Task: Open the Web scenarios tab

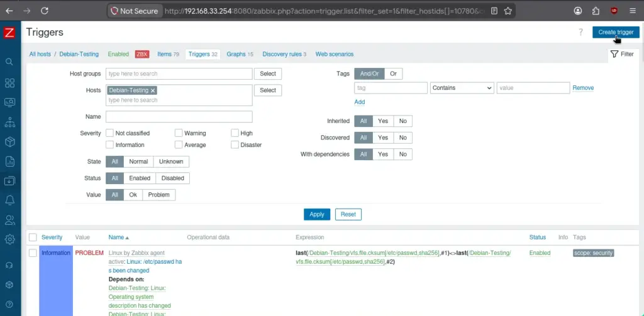Action: pyautogui.click(x=335, y=54)
